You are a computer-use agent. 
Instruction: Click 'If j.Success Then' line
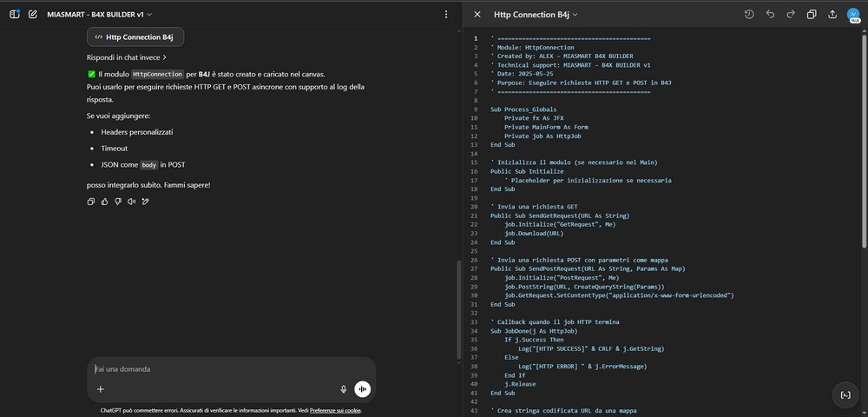(534, 340)
